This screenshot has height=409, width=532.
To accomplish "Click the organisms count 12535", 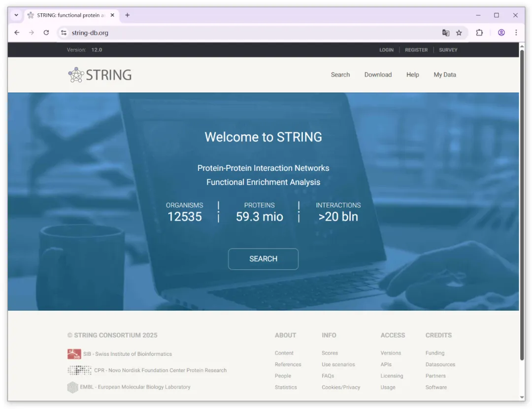I will click(185, 217).
